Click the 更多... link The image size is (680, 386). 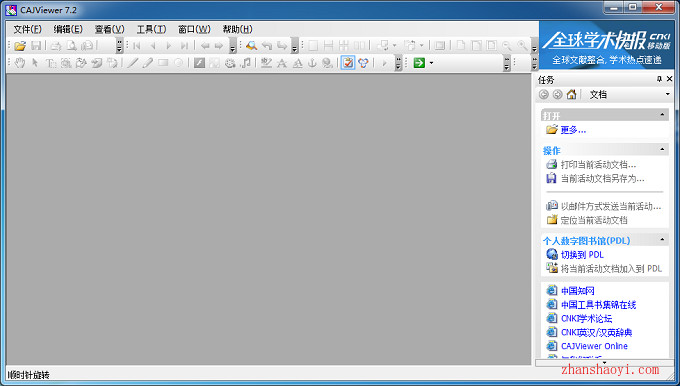tap(573, 130)
